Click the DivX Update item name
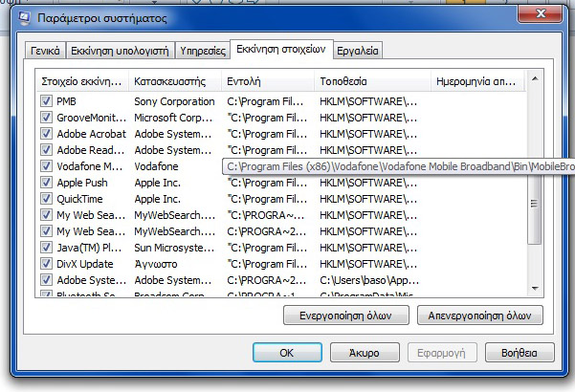The width and height of the screenshot is (575, 392). point(85,264)
